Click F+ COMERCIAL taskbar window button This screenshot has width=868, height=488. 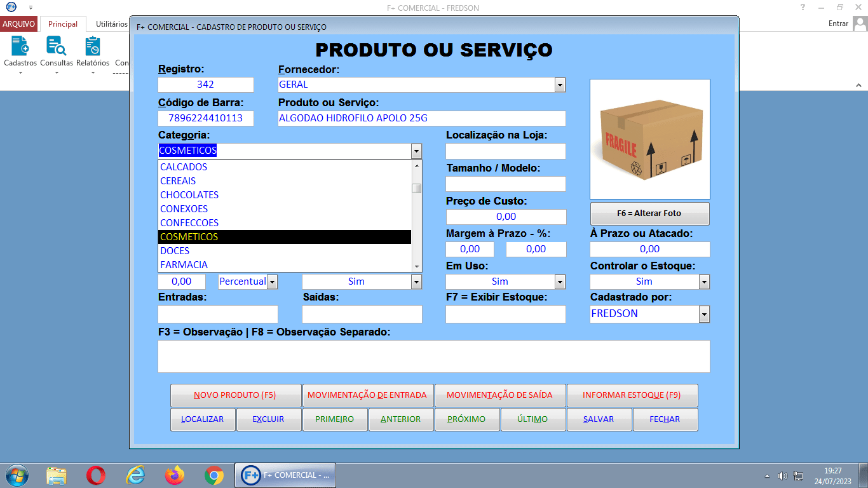tap(285, 475)
